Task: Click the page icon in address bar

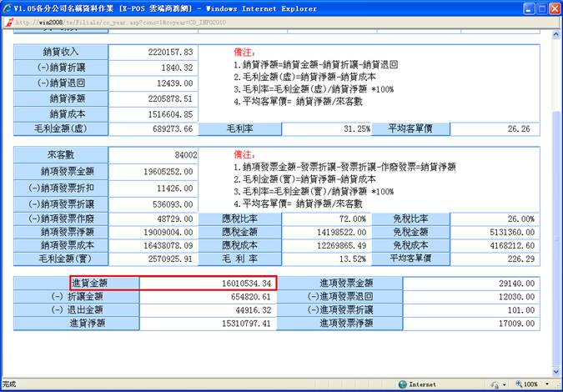Action: point(8,23)
